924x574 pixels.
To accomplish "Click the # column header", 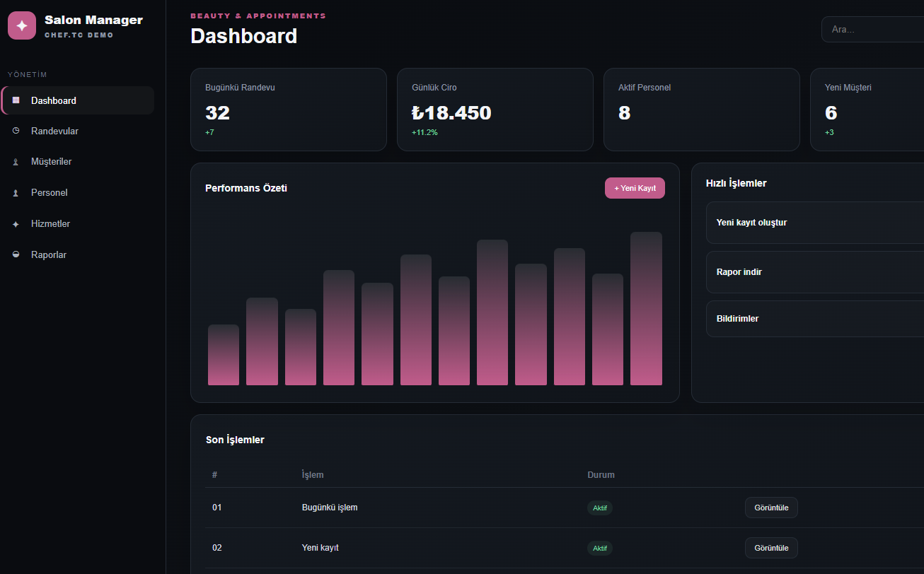I will pos(214,475).
